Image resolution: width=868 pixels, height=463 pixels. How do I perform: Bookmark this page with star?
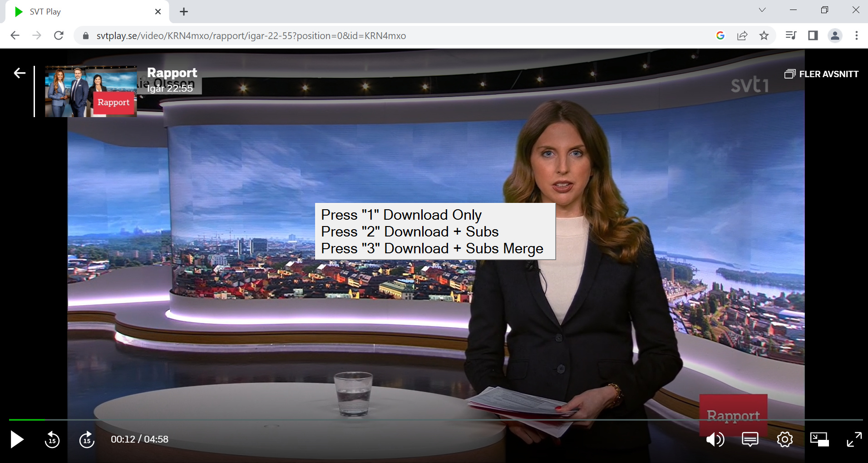[764, 35]
